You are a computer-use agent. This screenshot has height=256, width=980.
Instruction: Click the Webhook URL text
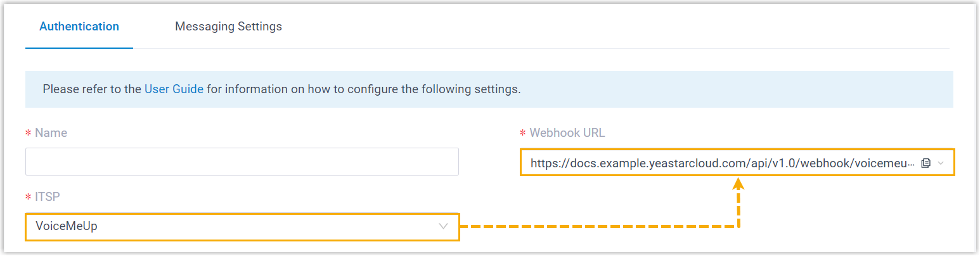pos(716,163)
